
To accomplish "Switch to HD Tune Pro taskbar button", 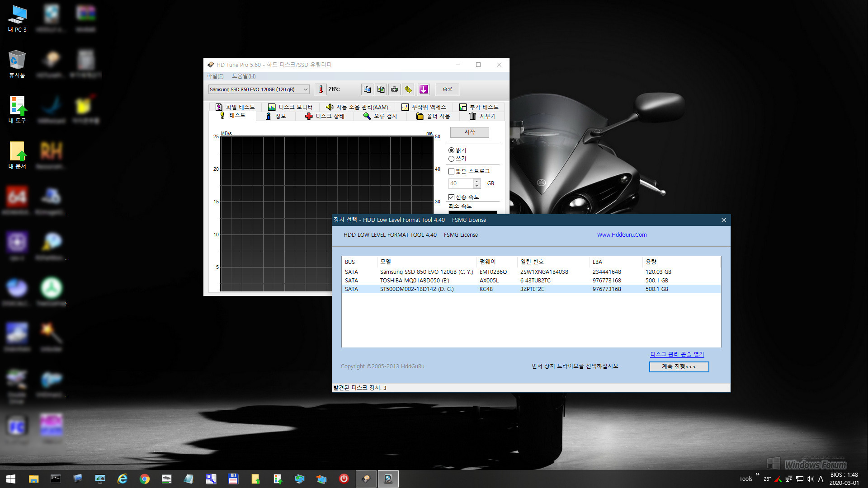I will [366, 479].
